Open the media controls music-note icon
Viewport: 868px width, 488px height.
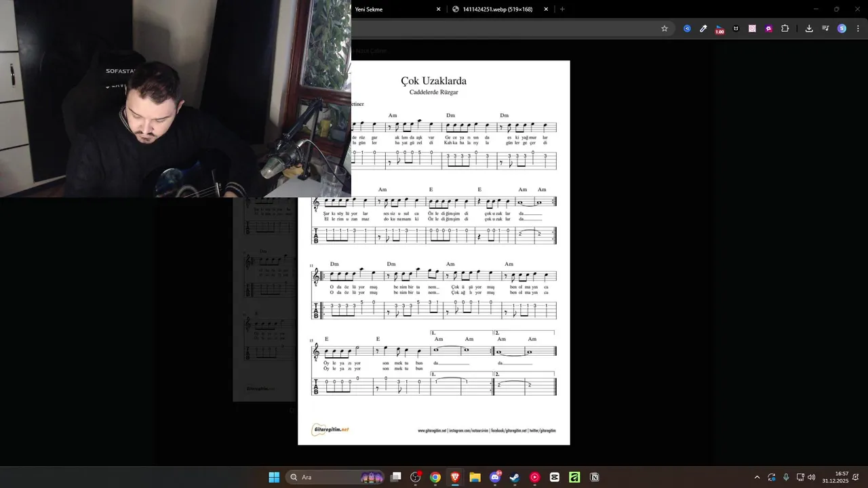825,28
